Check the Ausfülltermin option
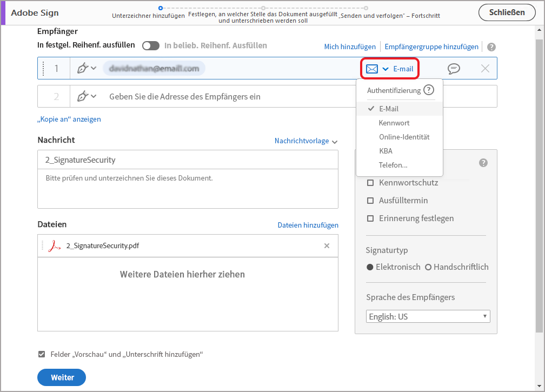This screenshot has height=392, width=545. click(370, 201)
